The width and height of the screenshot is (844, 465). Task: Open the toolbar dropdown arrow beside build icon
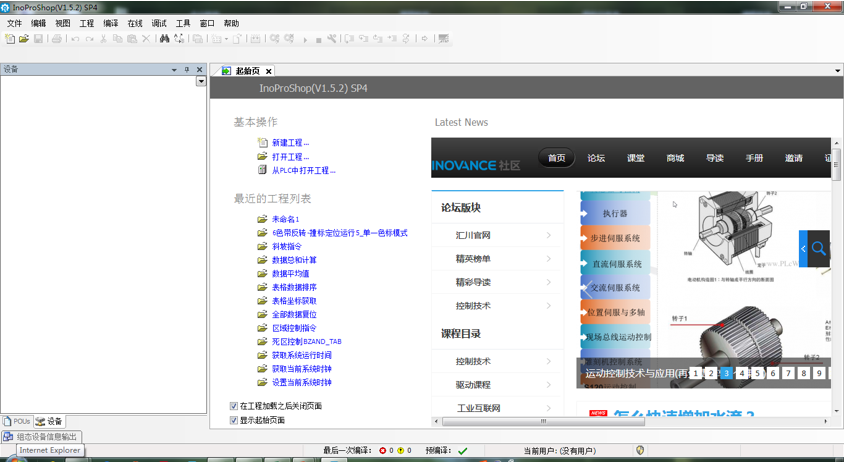226,39
